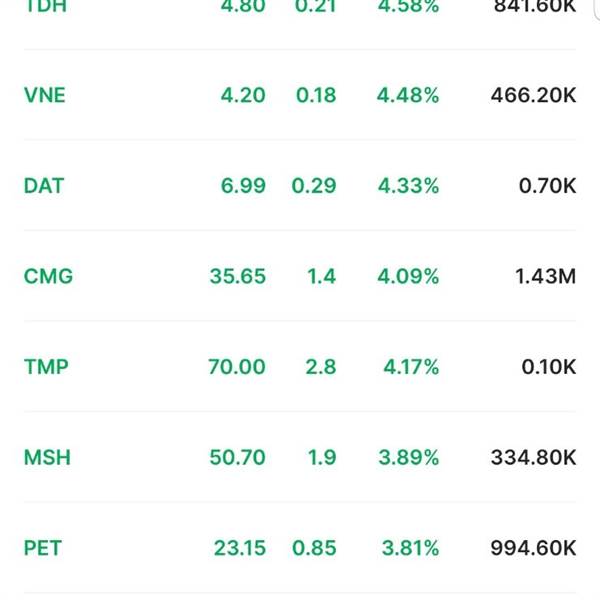Click DAT price 6.99
The height and width of the screenshot is (600, 600).
[x=243, y=186]
